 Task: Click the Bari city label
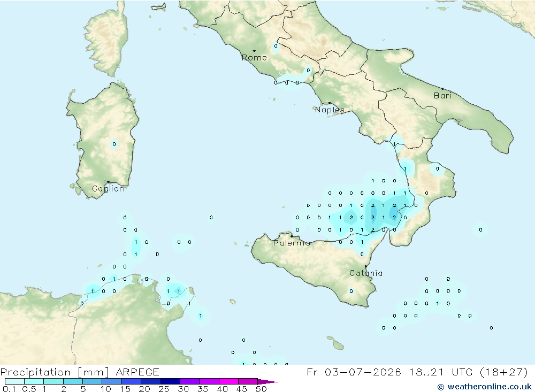[x=442, y=96]
